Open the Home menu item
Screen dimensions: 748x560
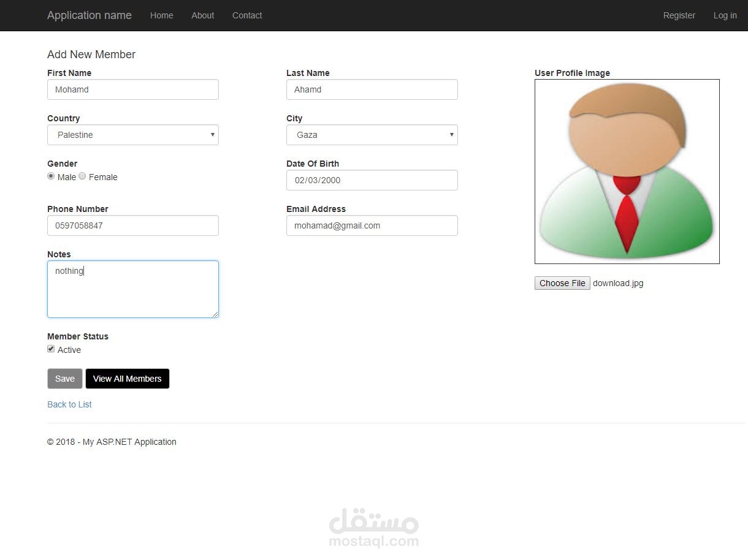pyautogui.click(x=162, y=15)
